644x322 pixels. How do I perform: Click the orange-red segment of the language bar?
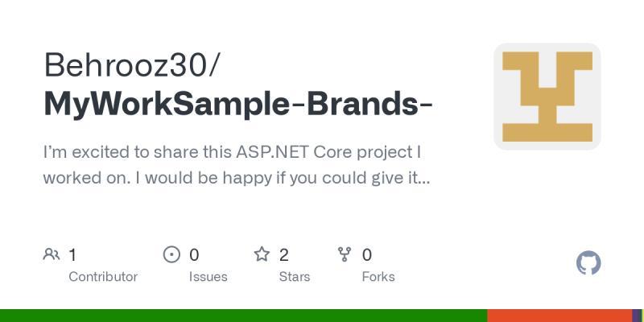click(x=559, y=316)
